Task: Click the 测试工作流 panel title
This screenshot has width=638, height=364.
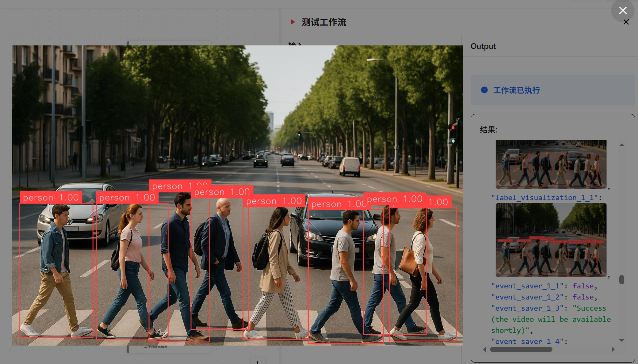Action: [x=324, y=22]
